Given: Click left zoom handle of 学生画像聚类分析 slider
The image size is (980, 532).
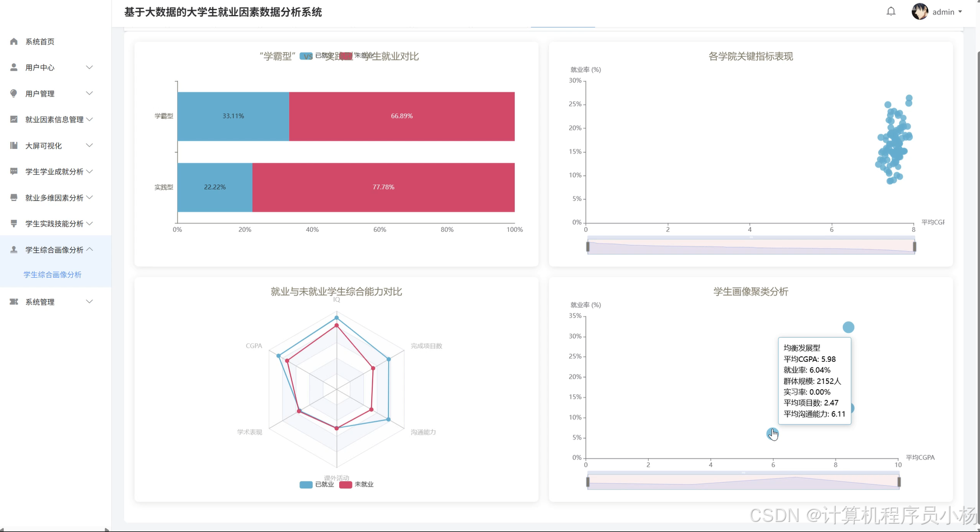Looking at the screenshot, I should click(588, 482).
